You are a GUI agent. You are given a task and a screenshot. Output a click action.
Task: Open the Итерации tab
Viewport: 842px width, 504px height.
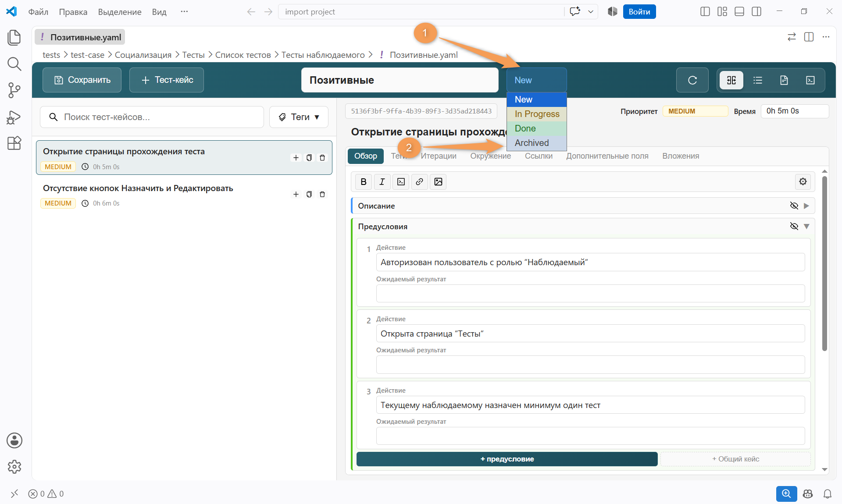[x=439, y=156]
